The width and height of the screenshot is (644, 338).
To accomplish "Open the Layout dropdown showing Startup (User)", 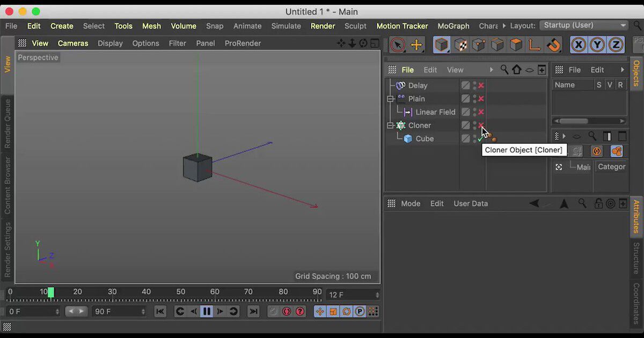I will (584, 25).
